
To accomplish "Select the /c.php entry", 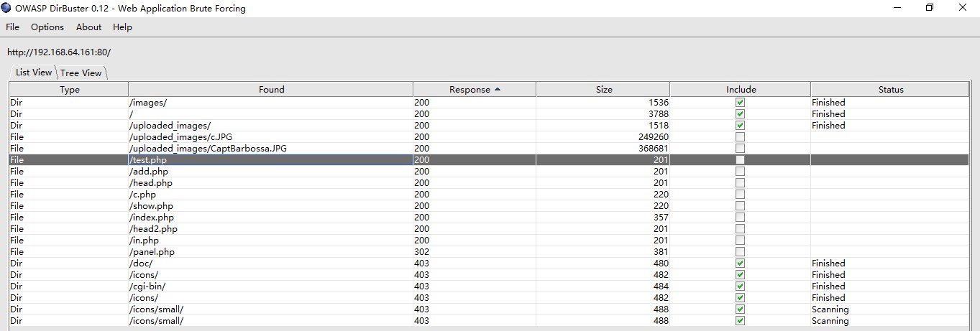I will pos(142,195).
